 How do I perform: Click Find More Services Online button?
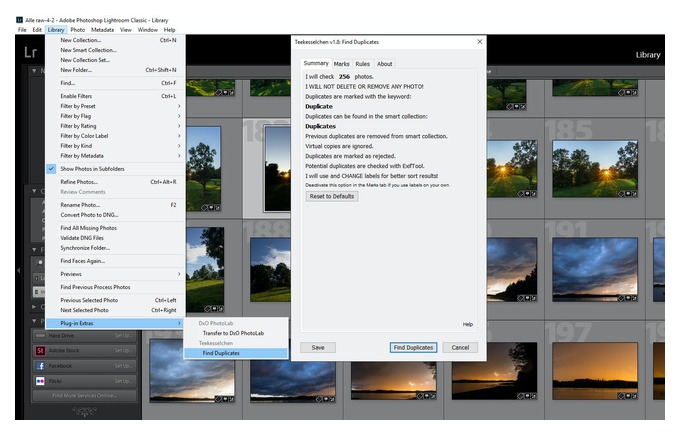[84, 396]
